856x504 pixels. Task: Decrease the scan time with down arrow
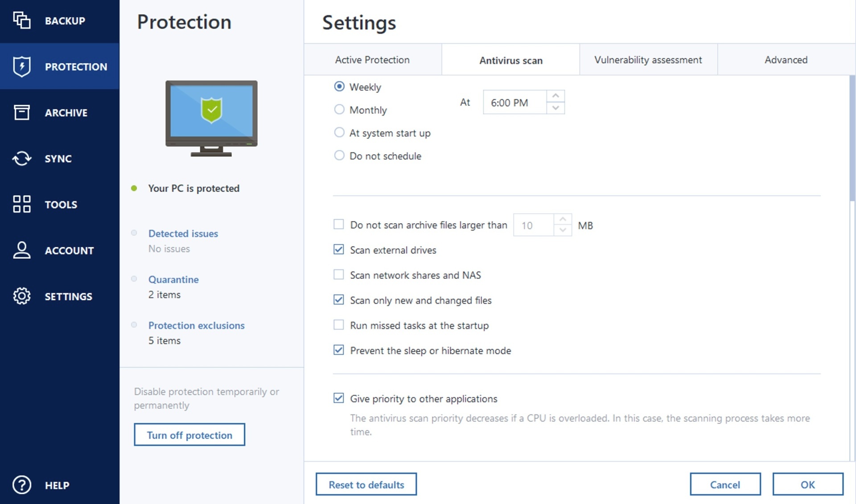[x=556, y=108]
